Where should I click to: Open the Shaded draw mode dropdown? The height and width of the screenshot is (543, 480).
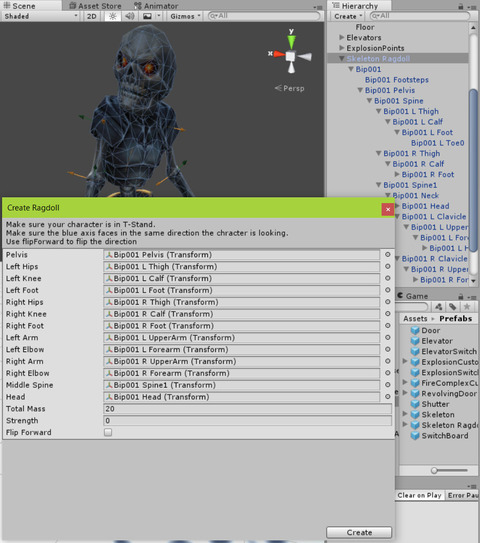[41, 16]
